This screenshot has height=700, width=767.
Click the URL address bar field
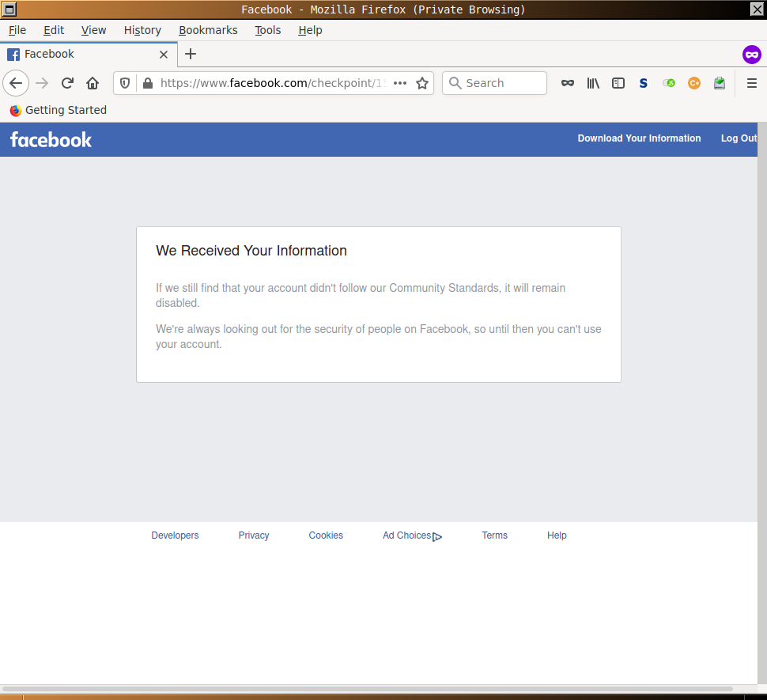point(273,83)
